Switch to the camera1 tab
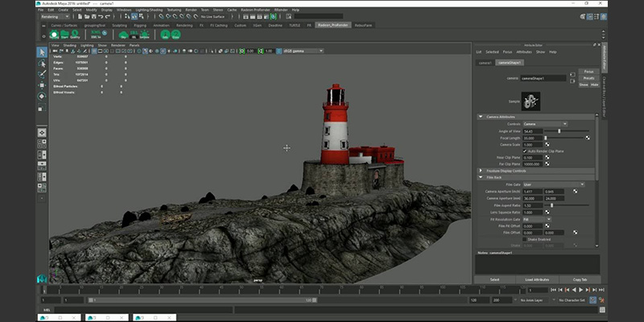The width and height of the screenshot is (644, 322). (485, 63)
